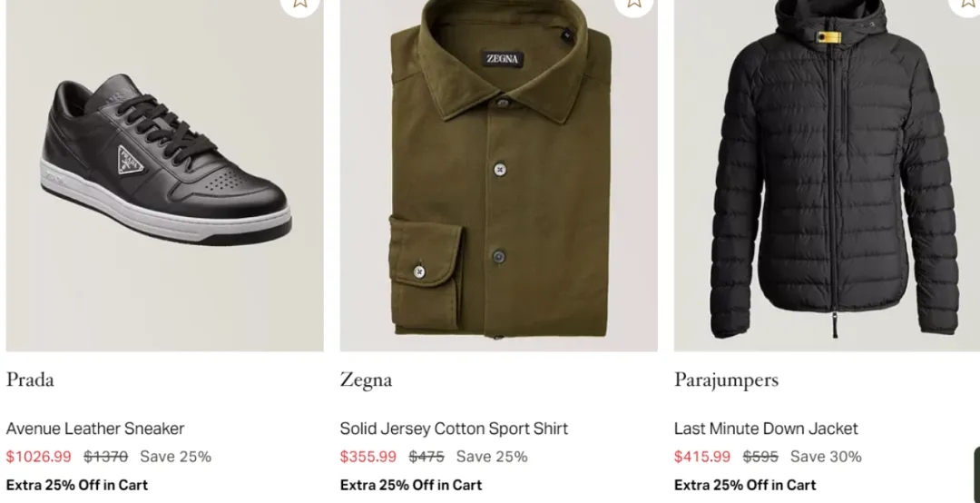The height and width of the screenshot is (503, 980).
Task: Click the Save 30% discount label
Action: coord(826,457)
